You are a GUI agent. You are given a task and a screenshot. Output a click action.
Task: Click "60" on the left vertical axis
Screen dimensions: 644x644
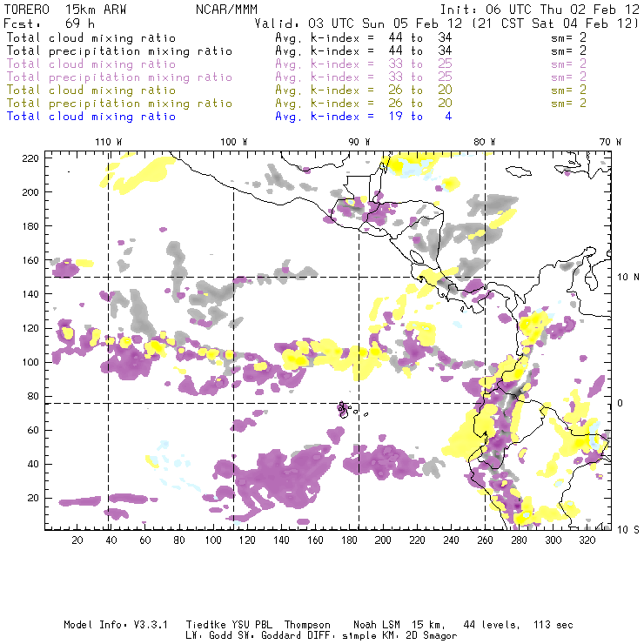tap(33, 430)
